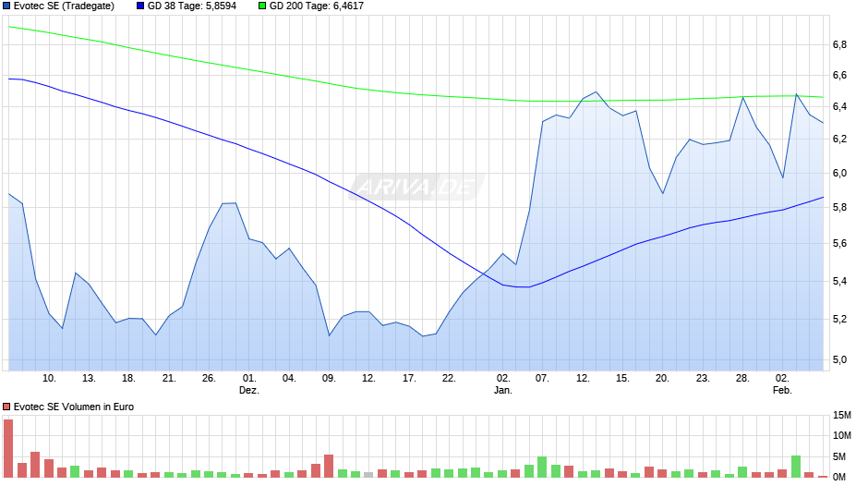Click the '20.' date label on the axis

662,378
